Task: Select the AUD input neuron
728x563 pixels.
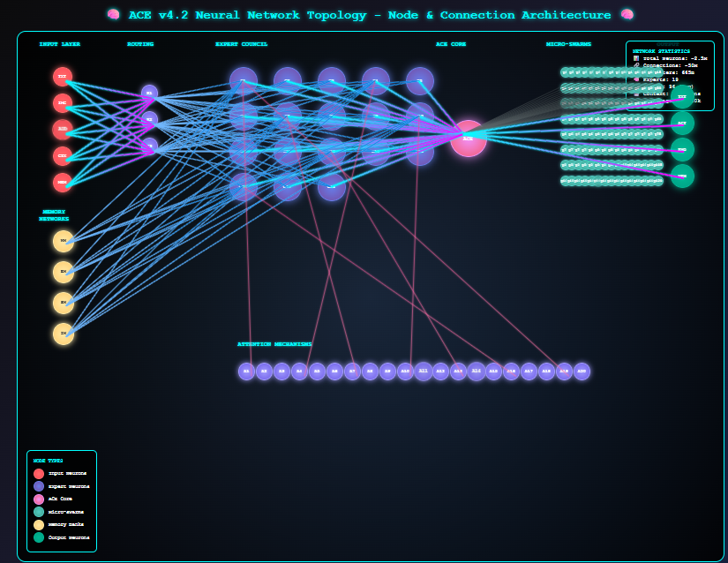Action: (x=63, y=130)
